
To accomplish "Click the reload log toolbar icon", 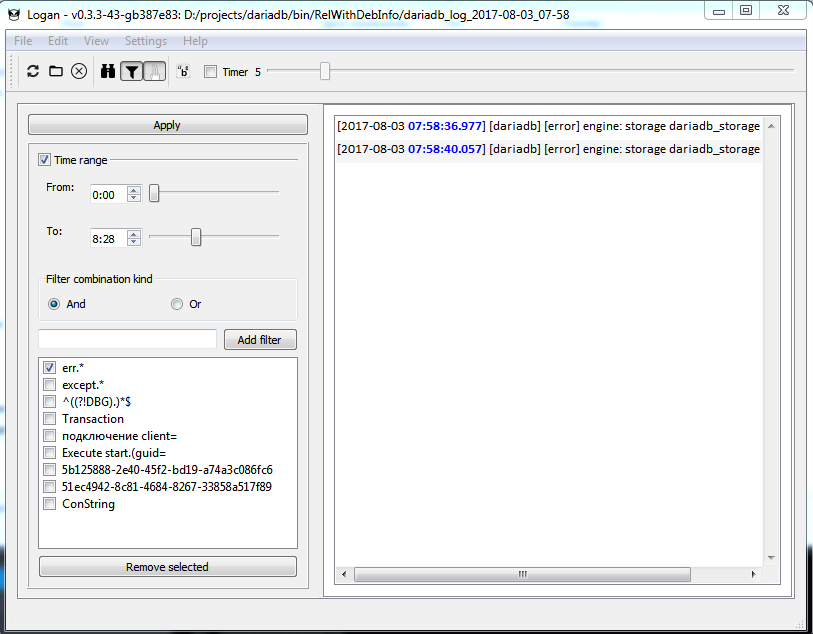I will 33,71.
